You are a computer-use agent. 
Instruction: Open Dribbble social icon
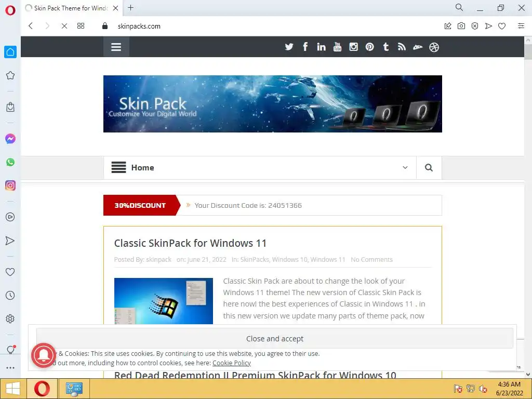[434, 47]
